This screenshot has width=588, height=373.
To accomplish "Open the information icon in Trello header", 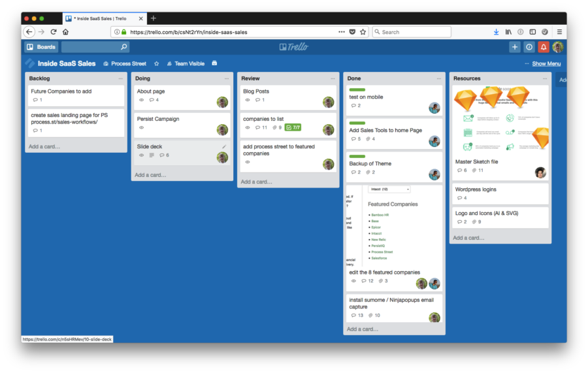I will coord(529,47).
